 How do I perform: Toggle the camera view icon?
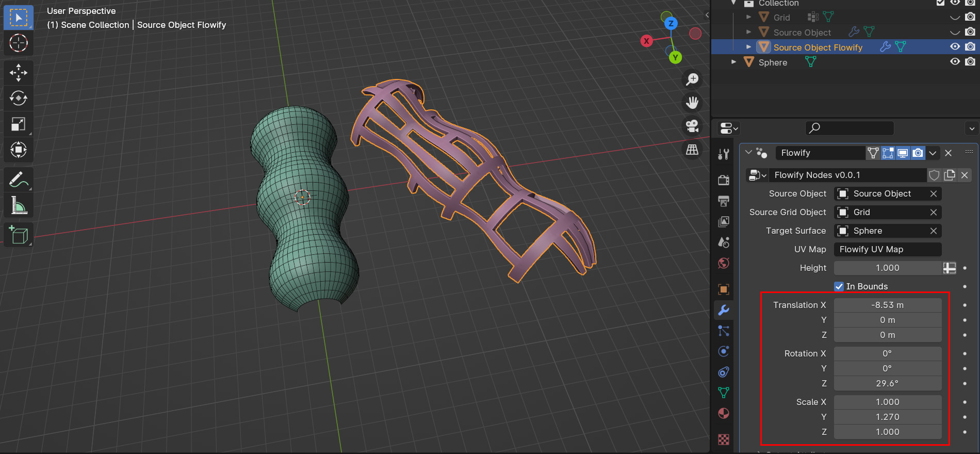(692, 126)
